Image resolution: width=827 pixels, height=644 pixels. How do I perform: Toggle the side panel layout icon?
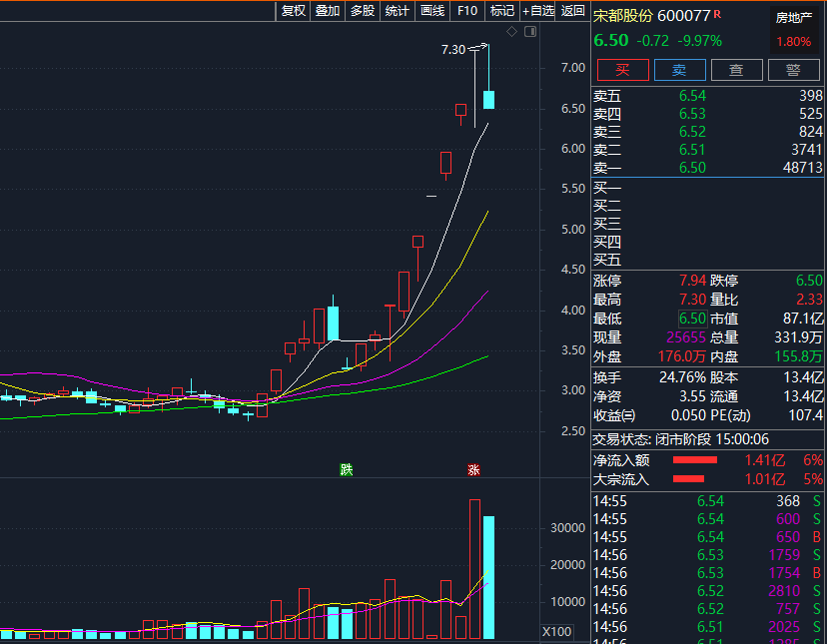point(529,32)
